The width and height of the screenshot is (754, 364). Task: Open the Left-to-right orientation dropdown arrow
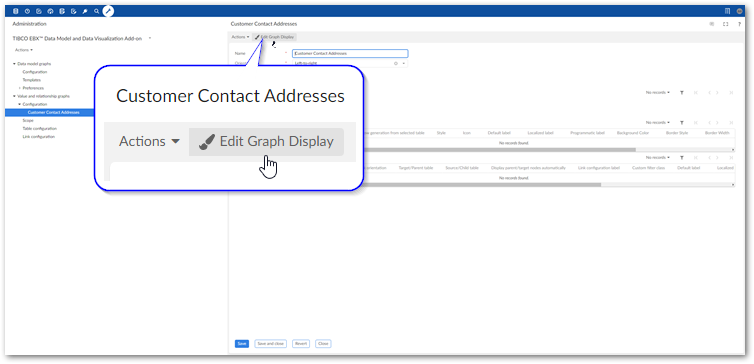(x=403, y=63)
